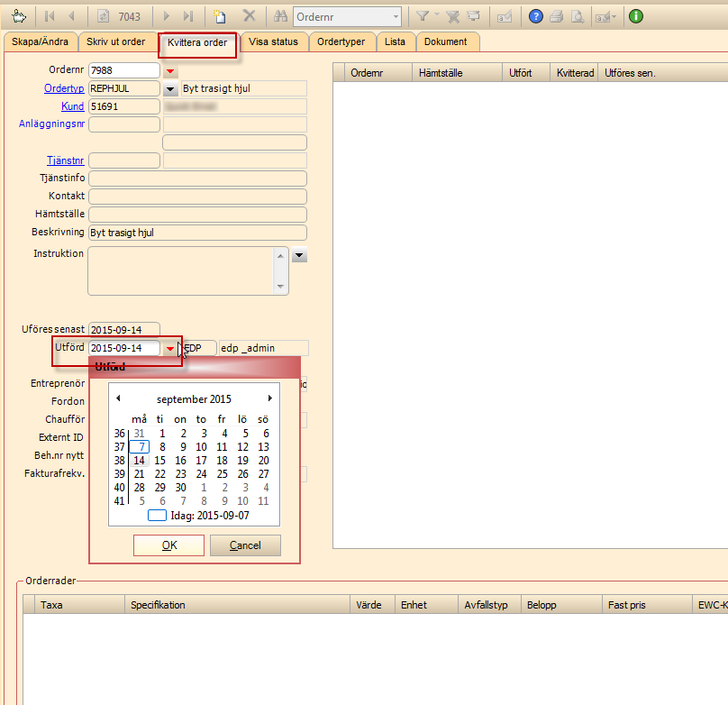Screen dimensions: 728x705
Task: Click the printer icon in toolbar
Action: click(x=556, y=16)
